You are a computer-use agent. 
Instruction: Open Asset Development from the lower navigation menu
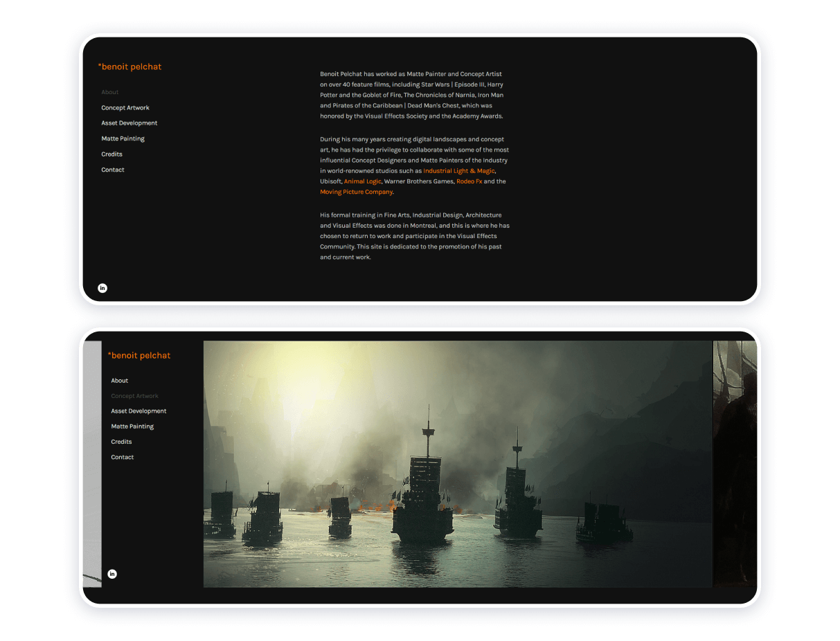[138, 410]
